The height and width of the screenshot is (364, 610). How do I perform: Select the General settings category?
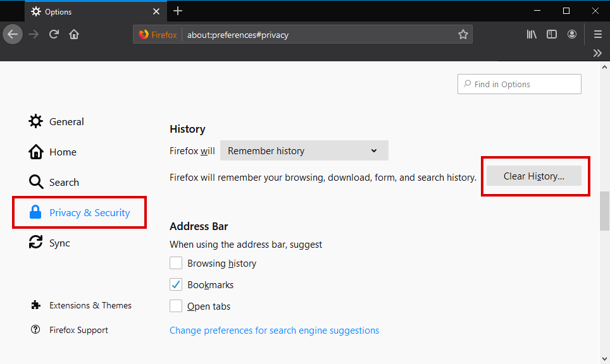click(x=66, y=122)
